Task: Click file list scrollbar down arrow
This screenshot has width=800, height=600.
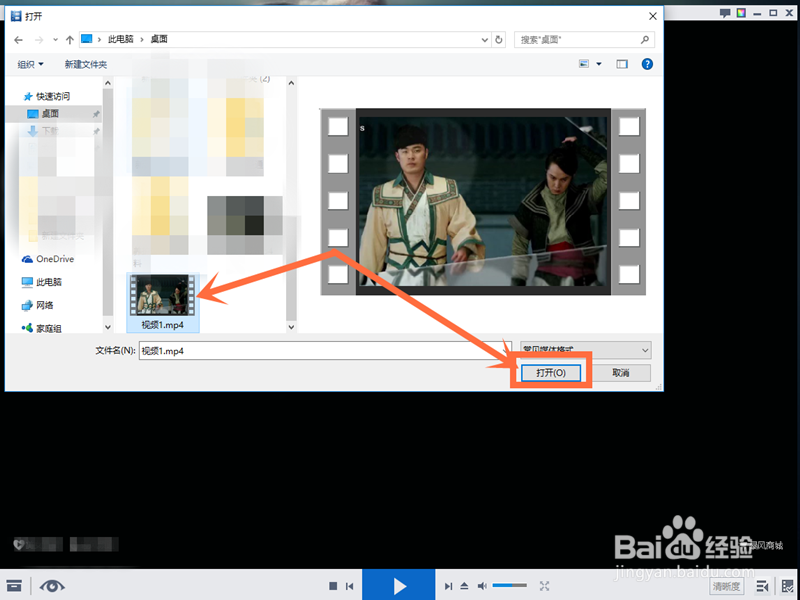Action: [291, 327]
